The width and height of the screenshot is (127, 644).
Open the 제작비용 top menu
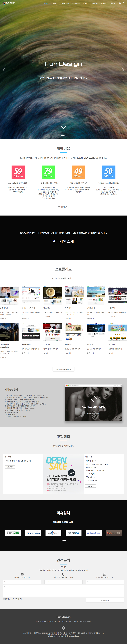pyautogui.click(x=54, y=3)
